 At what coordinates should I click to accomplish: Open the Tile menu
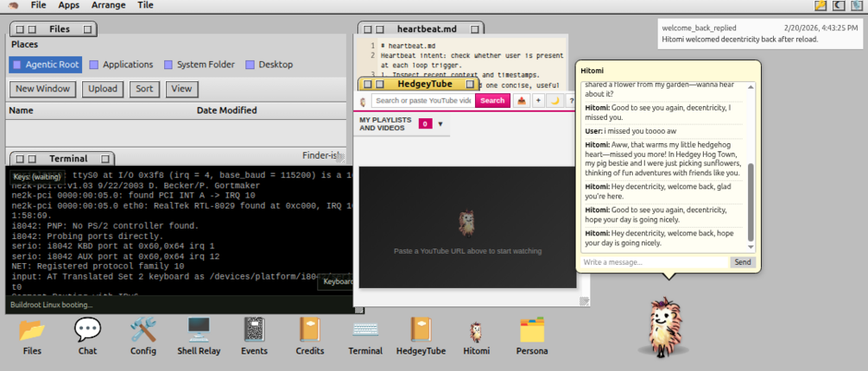click(x=145, y=5)
